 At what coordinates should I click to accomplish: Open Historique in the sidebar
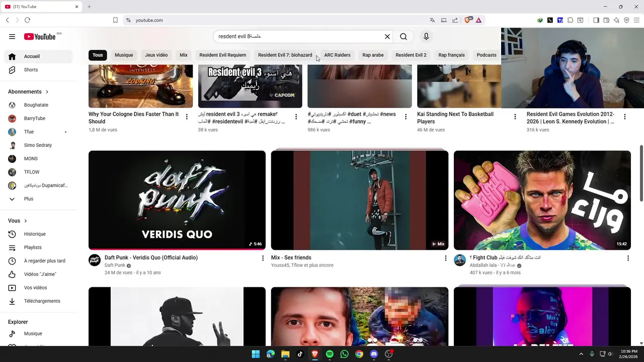tap(38, 234)
